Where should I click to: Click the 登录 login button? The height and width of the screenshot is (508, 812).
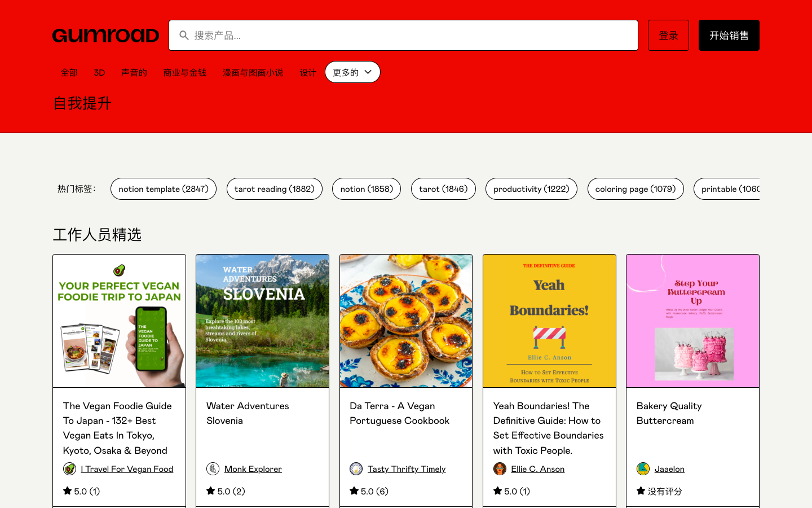coord(668,36)
